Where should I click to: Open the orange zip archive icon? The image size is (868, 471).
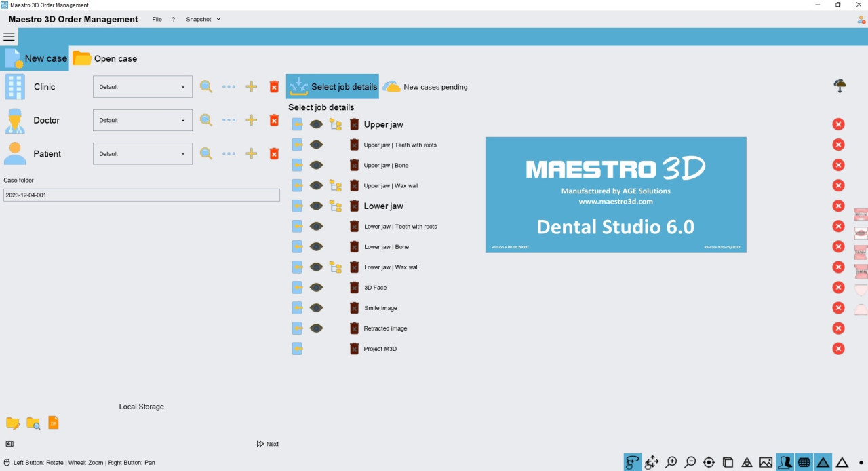coord(54,423)
